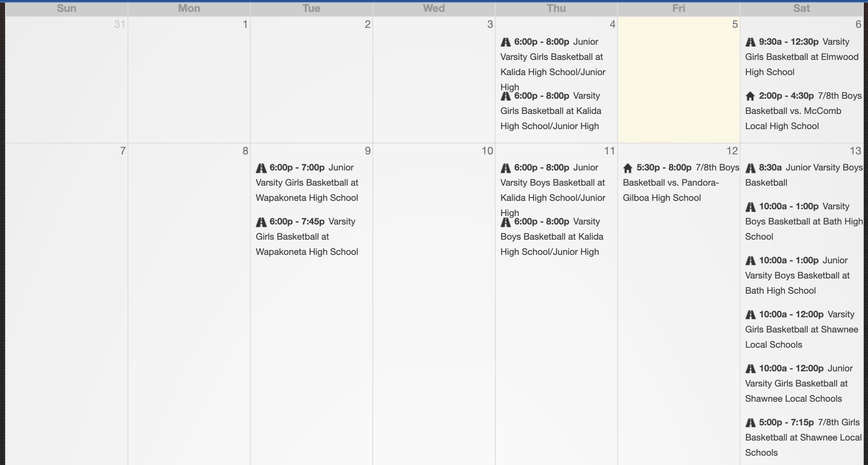
Task: Click away icon for Varsity Boys at Bath High
Action: tap(750, 207)
